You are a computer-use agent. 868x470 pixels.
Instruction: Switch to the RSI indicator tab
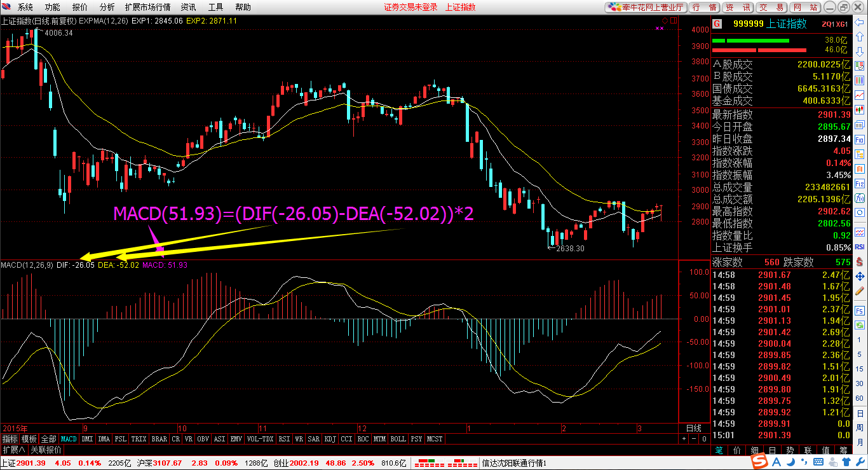click(284, 439)
